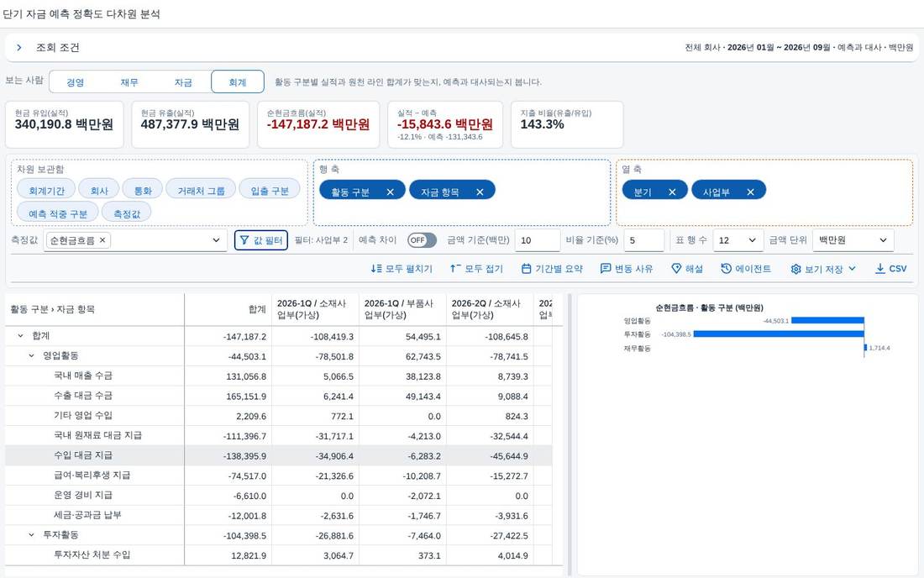Click the 보기 저장 gear icon

(795, 269)
